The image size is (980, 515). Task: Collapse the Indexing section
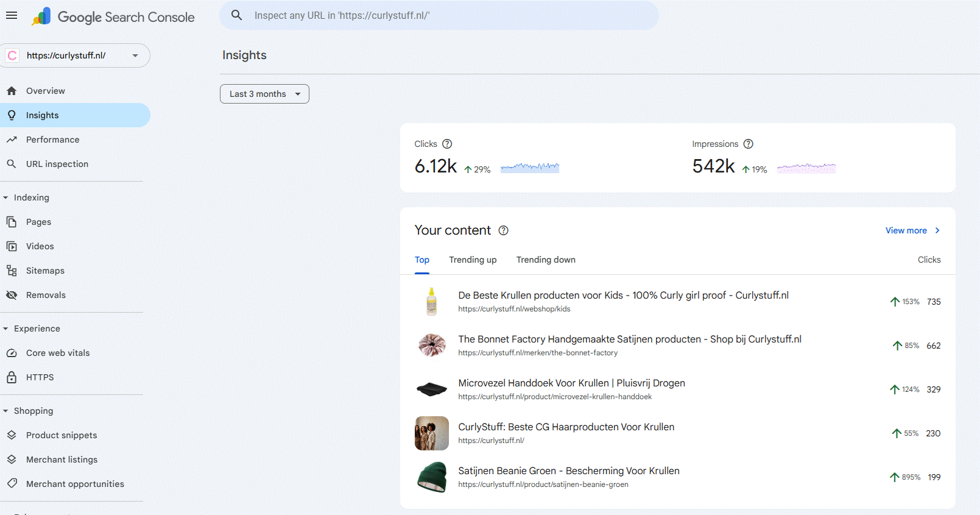point(5,197)
